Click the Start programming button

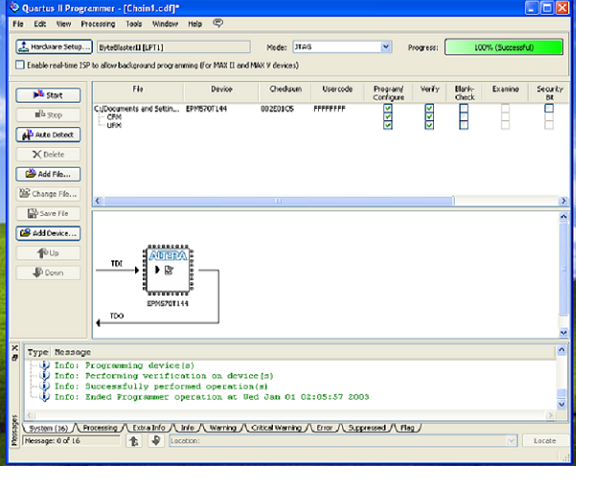click(x=48, y=95)
